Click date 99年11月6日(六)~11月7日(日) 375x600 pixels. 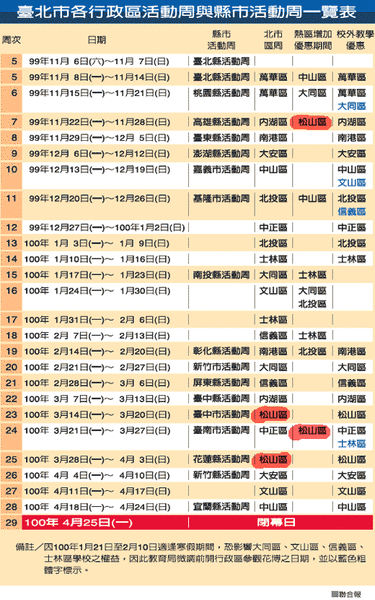click(x=99, y=61)
